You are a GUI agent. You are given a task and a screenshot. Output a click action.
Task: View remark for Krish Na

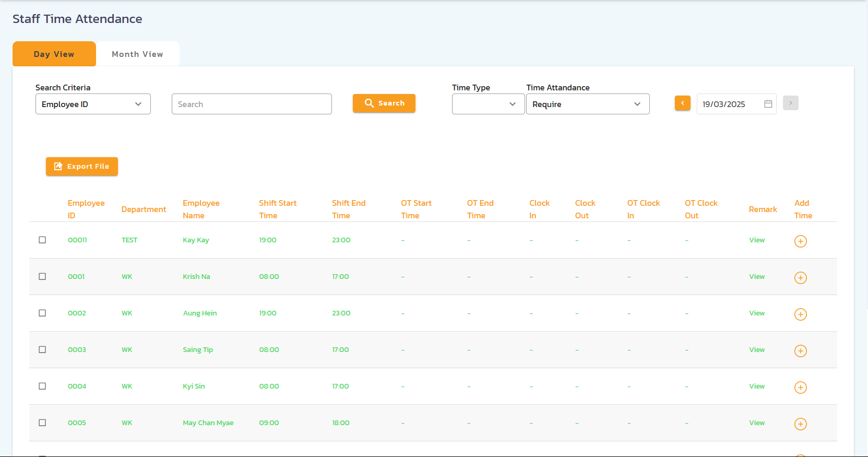pos(756,277)
